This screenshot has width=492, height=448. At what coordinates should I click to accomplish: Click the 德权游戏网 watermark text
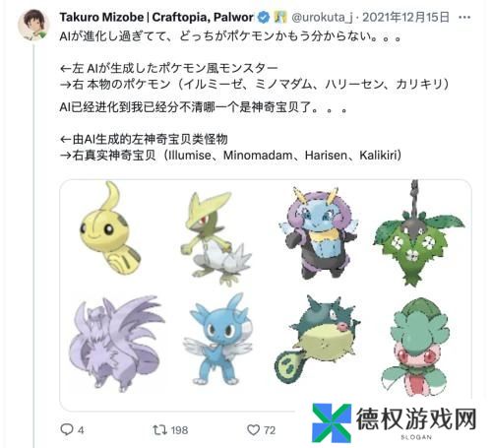pyautogui.click(x=416, y=419)
